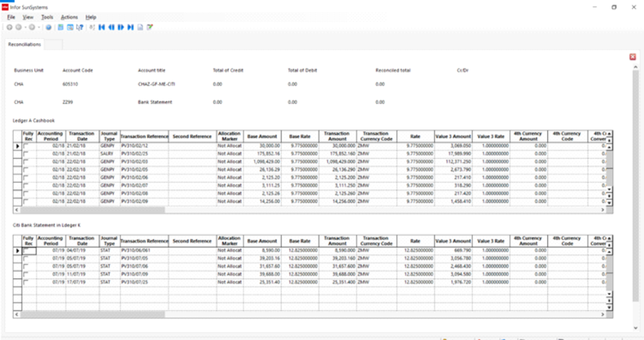Click the Base Amount header in cashbook grid
The image size is (644, 340).
[x=262, y=136]
